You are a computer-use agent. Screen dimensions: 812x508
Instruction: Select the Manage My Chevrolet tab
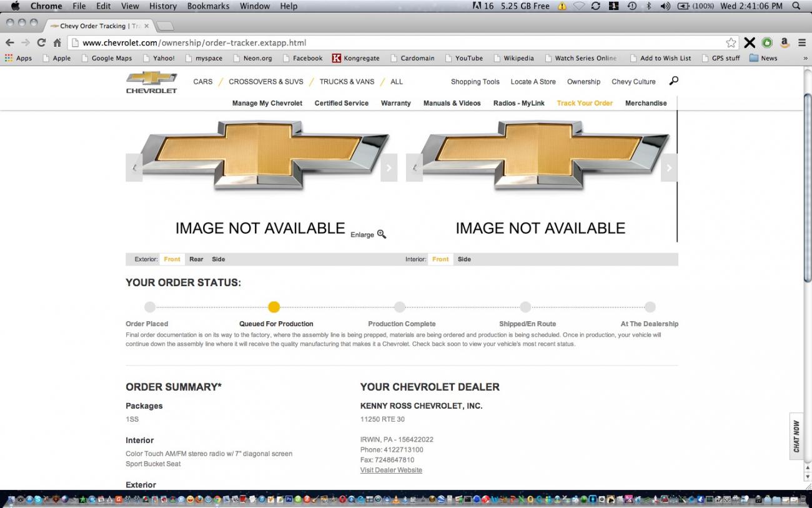tap(267, 103)
